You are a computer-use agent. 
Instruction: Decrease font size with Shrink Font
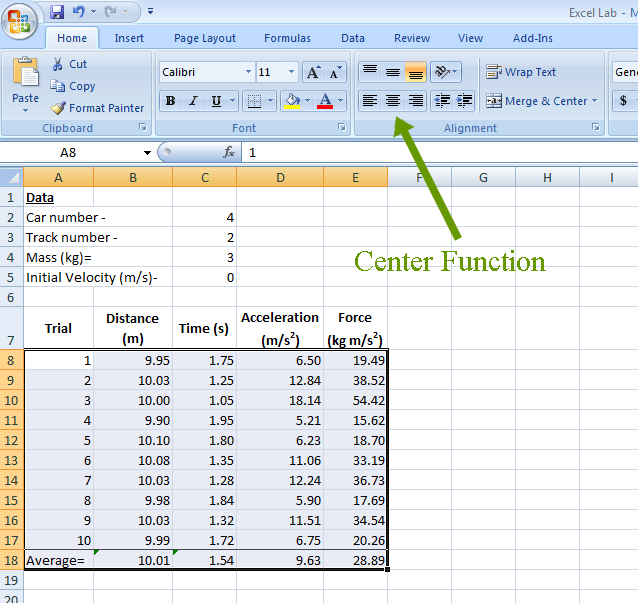pyautogui.click(x=335, y=72)
